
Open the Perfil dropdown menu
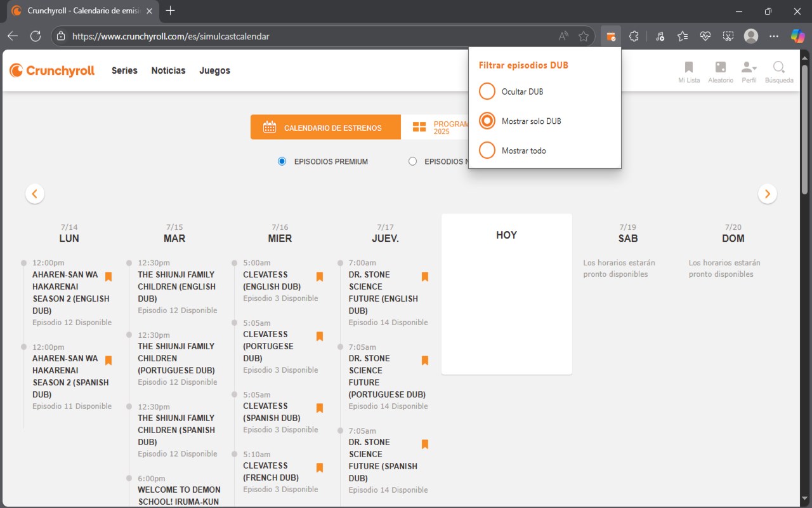(749, 72)
